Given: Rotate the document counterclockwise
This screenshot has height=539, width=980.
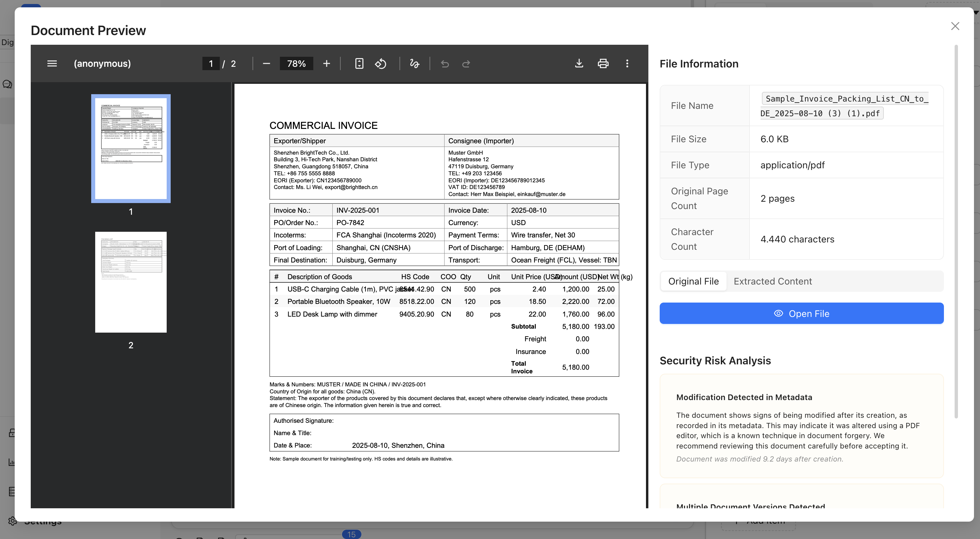Looking at the screenshot, I should [x=380, y=63].
